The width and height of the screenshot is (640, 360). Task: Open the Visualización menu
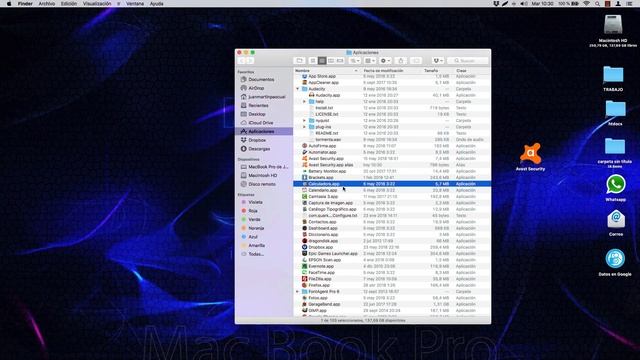[97, 4]
